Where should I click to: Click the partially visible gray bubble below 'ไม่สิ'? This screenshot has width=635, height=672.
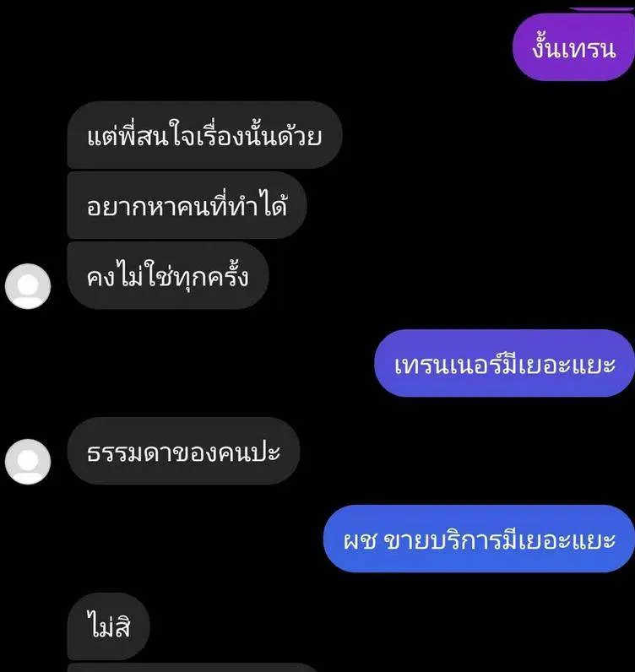click(x=193, y=668)
